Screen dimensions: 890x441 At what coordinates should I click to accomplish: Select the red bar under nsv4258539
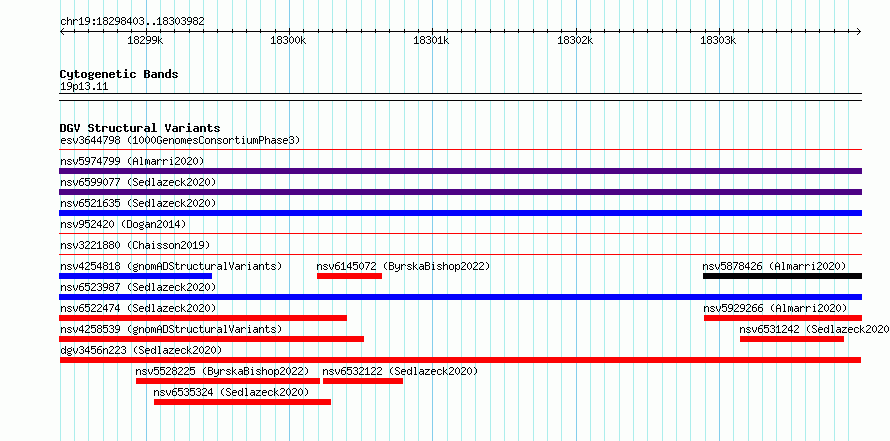pyautogui.click(x=212, y=339)
